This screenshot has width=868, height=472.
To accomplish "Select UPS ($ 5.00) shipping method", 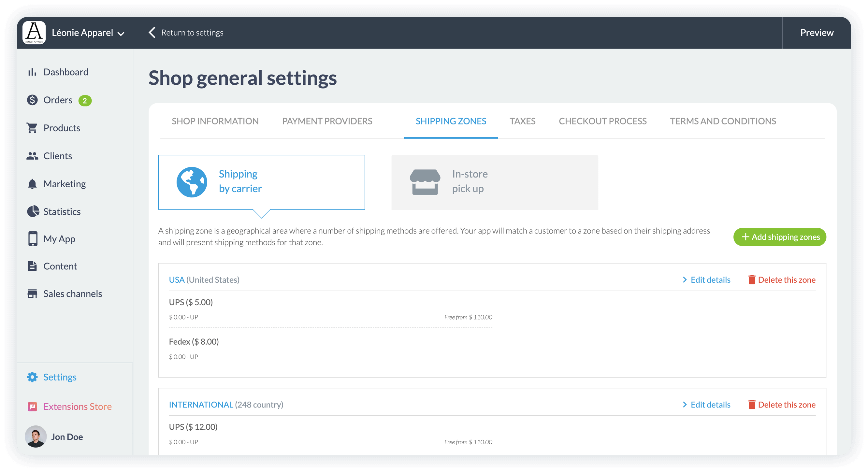I will 191,302.
